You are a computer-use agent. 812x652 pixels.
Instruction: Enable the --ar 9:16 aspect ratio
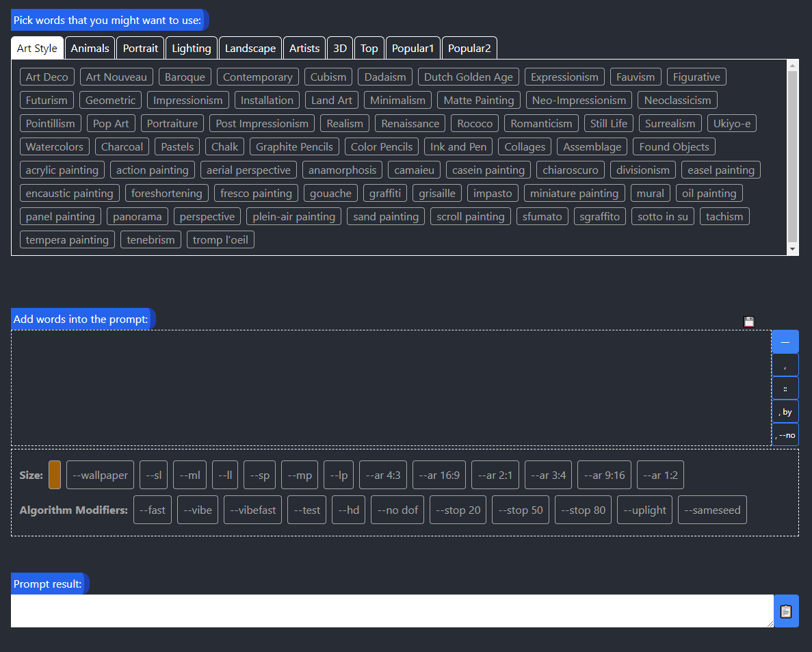(x=604, y=475)
